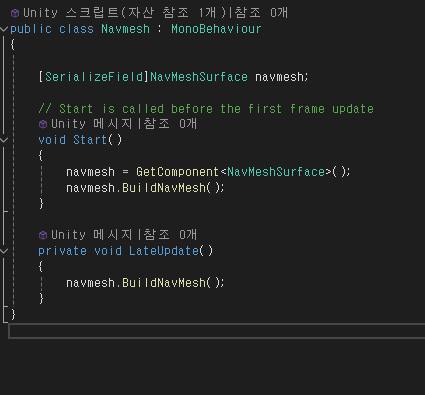Collapse the Start method code block
This screenshot has width=425, height=395.
[4, 140]
